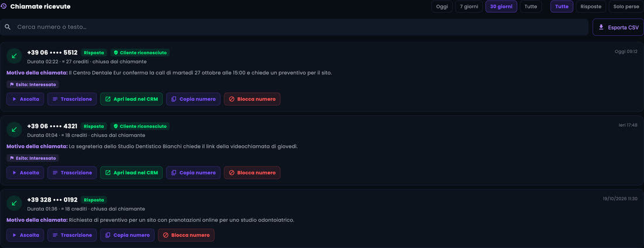This screenshot has width=644, height=248.
Task: Click the shield icon in the 5512 Cliente riconosciuto badge
Action: 116,53
